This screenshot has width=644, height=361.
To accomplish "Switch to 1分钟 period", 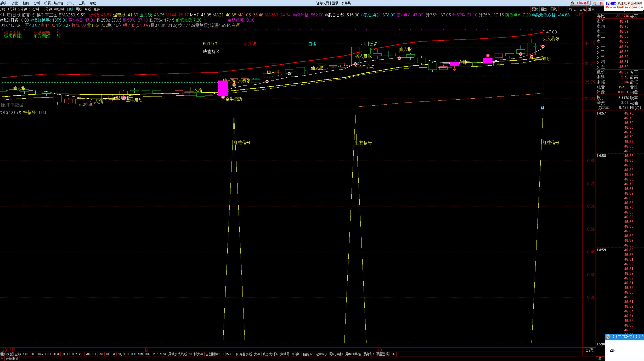I will pos(12,9).
